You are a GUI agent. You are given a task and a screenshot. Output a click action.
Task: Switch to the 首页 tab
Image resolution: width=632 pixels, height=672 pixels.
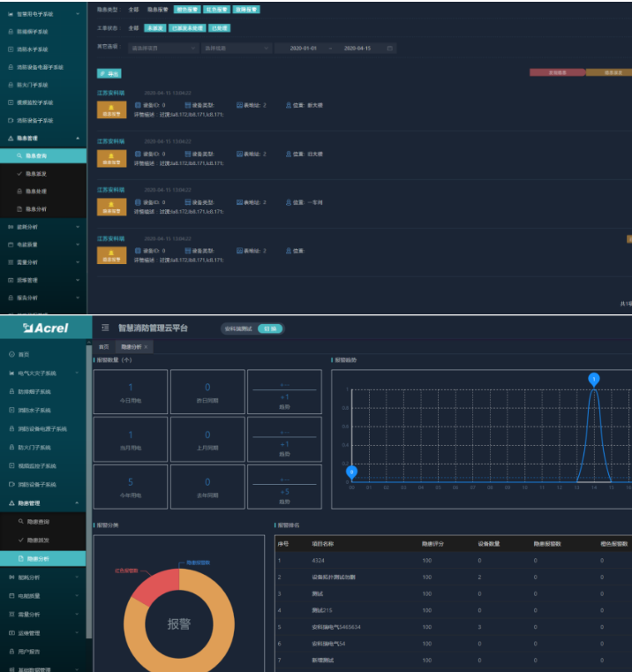[x=104, y=347]
